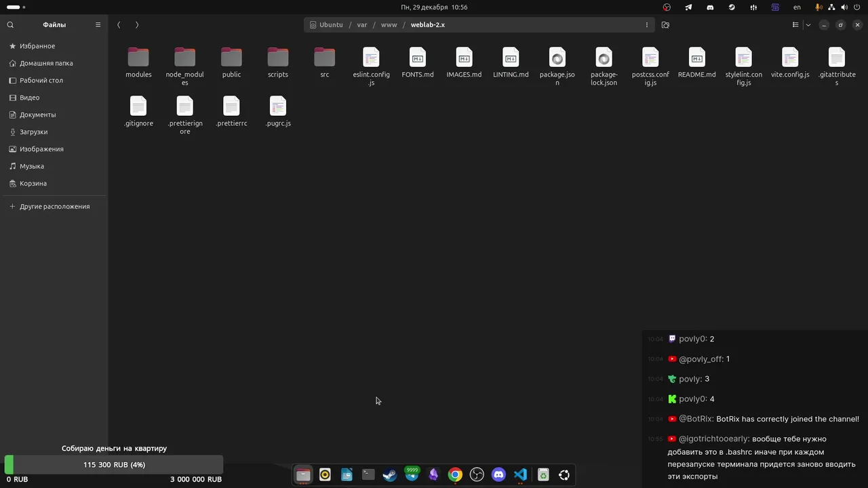
Task: Open Видео in the sidebar
Action: 54,98
